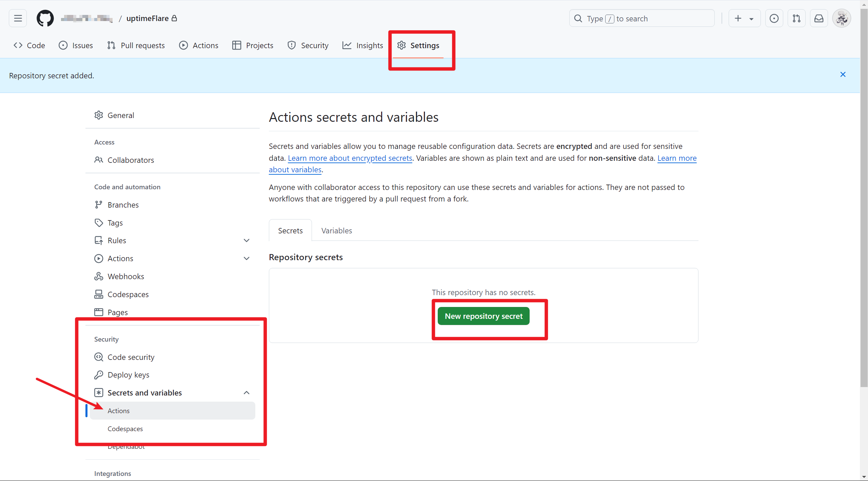The width and height of the screenshot is (868, 481).
Task: Open the Insights repository tab
Action: coord(363,45)
